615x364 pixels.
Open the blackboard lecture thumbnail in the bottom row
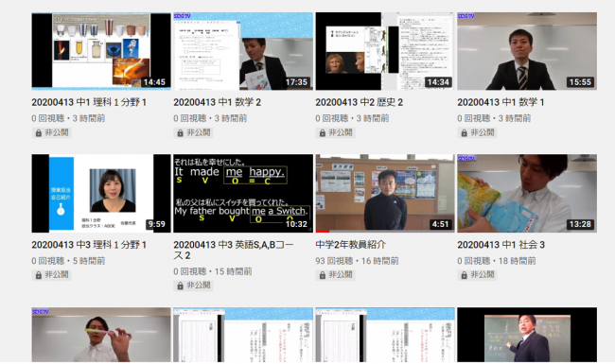click(527, 335)
